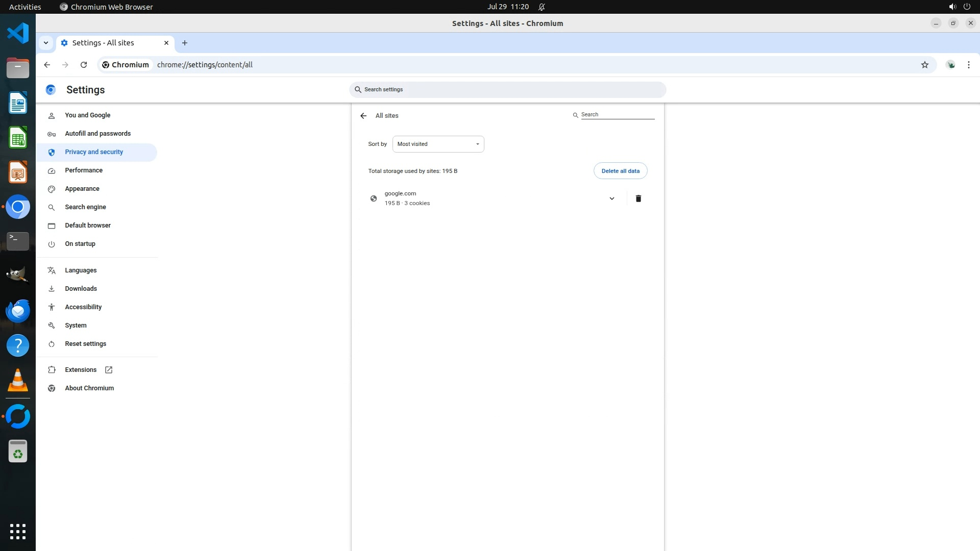This screenshot has height=551, width=980.
Task: Open the Sort by Most visited dropdown
Action: (438, 144)
